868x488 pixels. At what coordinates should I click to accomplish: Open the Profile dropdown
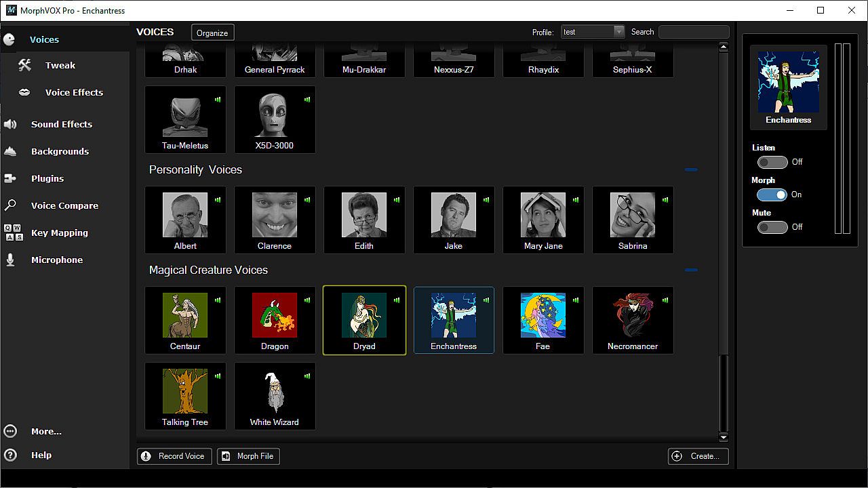pyautogui.click(x=618, y=32)
